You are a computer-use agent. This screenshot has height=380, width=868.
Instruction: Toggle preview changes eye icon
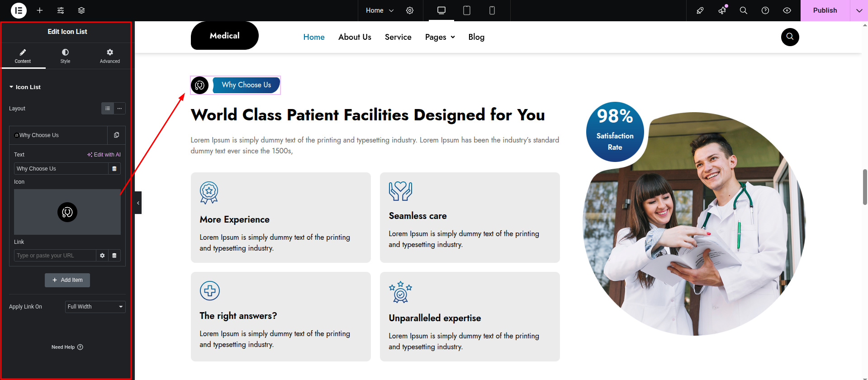click(x=787, y=10)
